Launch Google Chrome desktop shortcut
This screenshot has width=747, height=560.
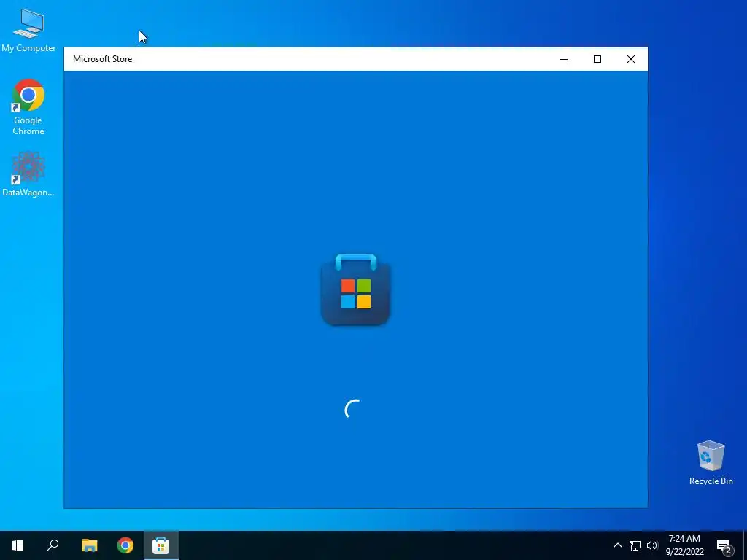coord(28,107)
